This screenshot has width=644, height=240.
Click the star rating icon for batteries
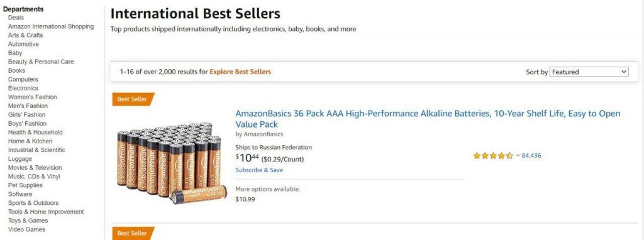(493, 156)
